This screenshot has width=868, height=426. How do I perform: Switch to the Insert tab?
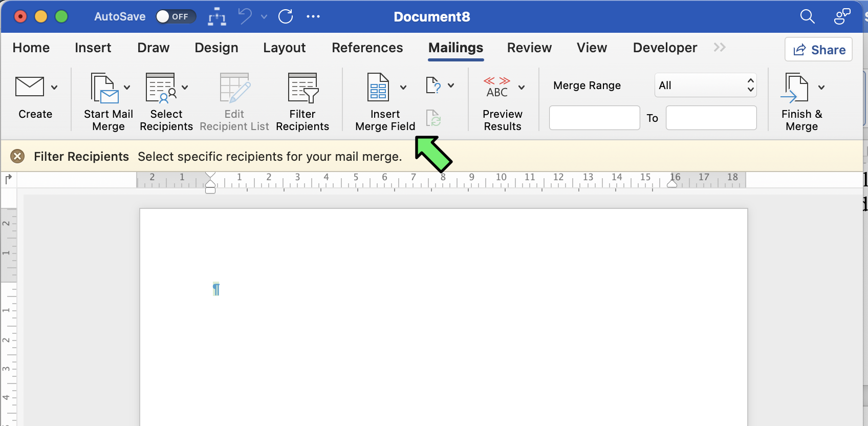point(93,48)
